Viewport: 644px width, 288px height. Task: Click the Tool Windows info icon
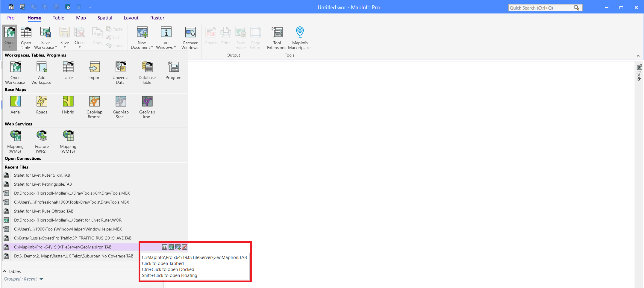pos(166,32)
